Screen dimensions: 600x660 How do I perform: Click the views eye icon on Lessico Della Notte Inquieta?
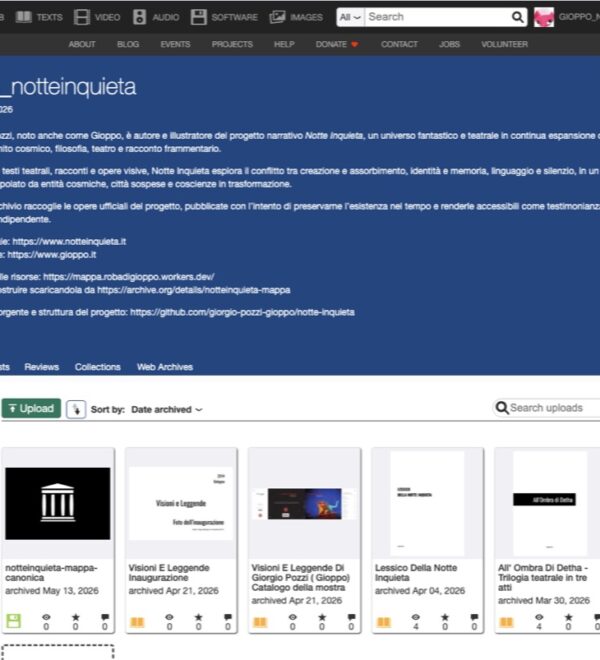click(x=416, y=617)
